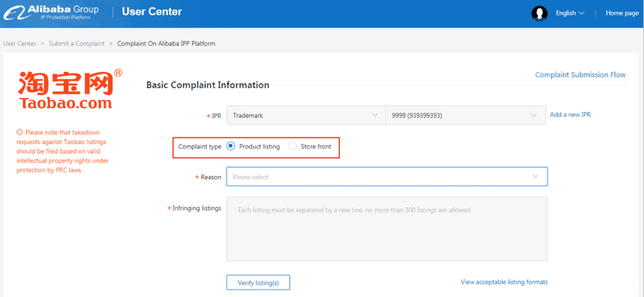Viewport: 644px width, 297px height.
Task: Open View acceptable listing formats link
Action: 504,282
